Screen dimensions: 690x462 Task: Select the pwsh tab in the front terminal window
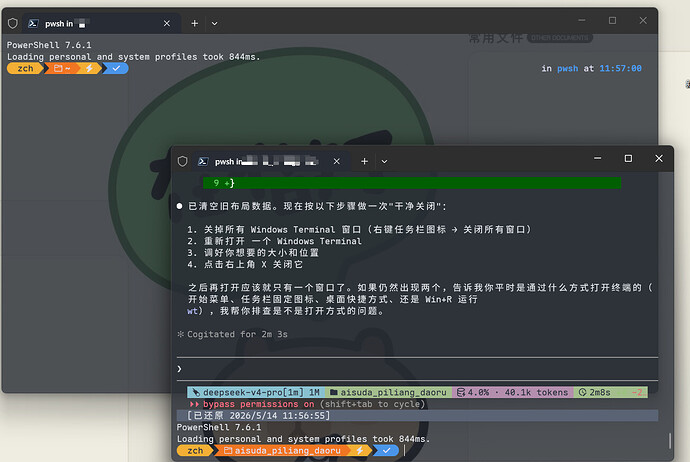pyautogui.click(x=272, y=161)
